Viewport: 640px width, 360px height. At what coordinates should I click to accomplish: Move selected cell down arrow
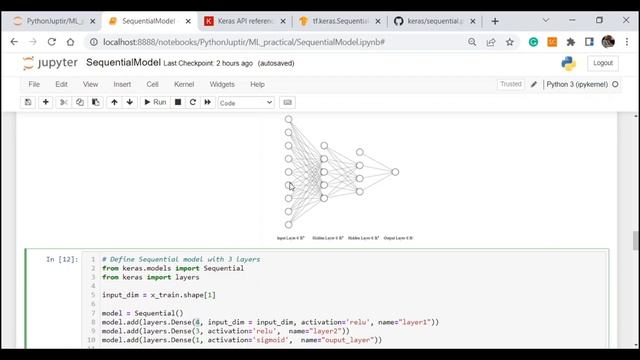[130, 102]
